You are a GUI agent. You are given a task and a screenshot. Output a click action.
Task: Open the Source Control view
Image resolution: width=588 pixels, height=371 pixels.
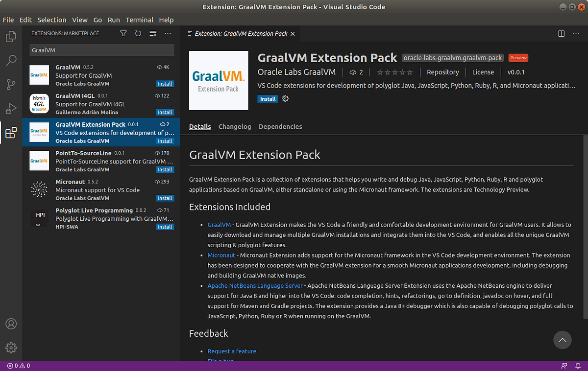coord(11,84)
